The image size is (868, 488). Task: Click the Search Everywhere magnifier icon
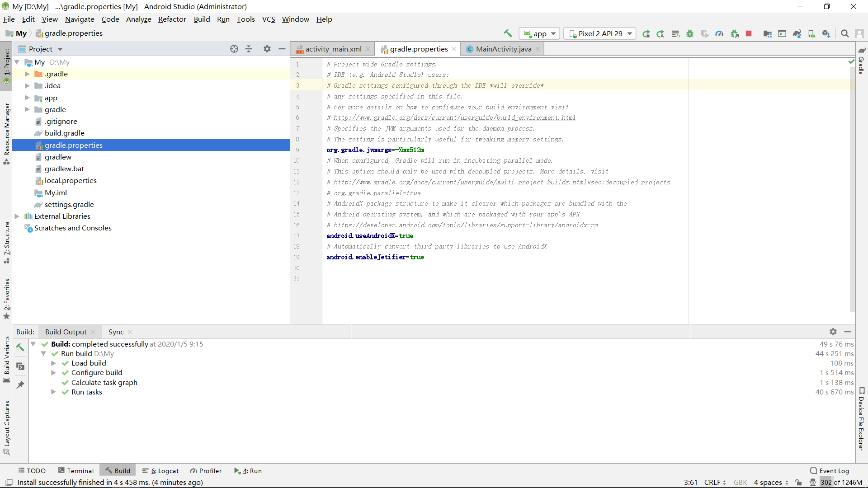tap(844, 33)
